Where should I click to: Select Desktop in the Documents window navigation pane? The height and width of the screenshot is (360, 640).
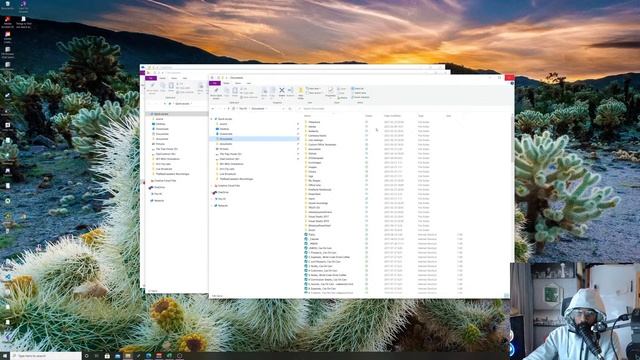click(x=224, y=129)
